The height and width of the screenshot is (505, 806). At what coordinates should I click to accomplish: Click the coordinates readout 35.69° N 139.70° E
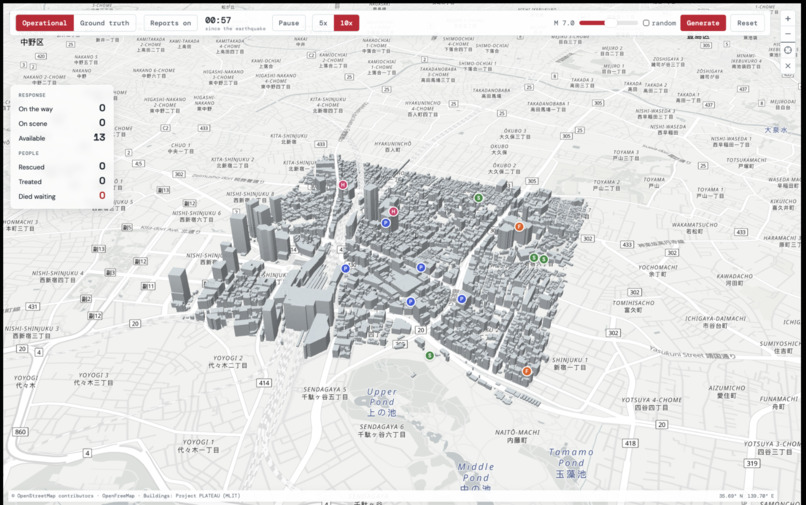pos(746,496)
